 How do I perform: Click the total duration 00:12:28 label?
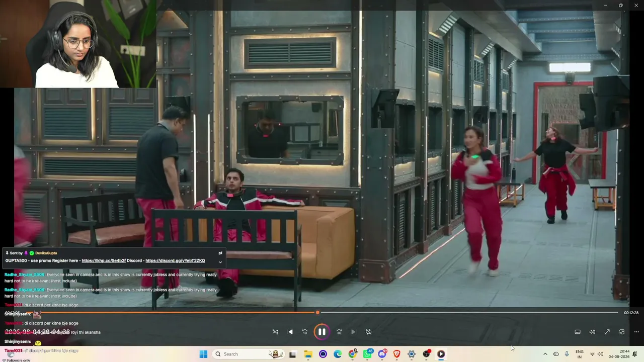tap(631, 313)
